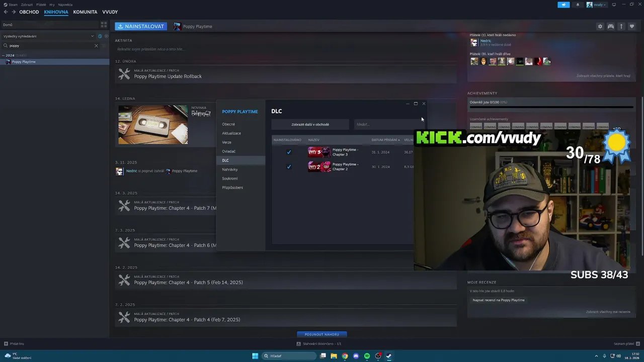Add to favorites with the heart icon
The height and width of the screenshot is (362, 644).
coord(632,26)
